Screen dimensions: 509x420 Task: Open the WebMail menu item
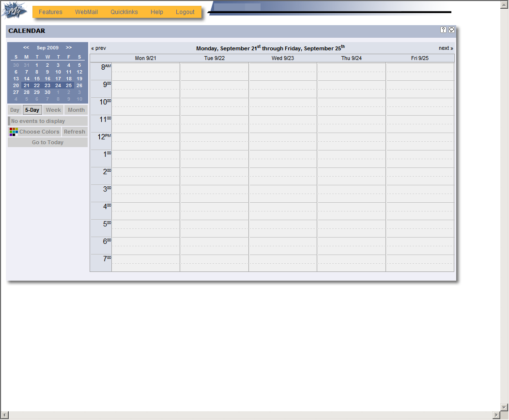click(x=86, y=12)
